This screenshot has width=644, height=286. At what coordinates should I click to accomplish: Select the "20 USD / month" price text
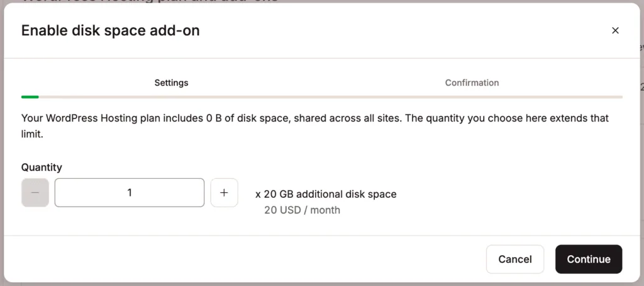click(x=302, y=210)
